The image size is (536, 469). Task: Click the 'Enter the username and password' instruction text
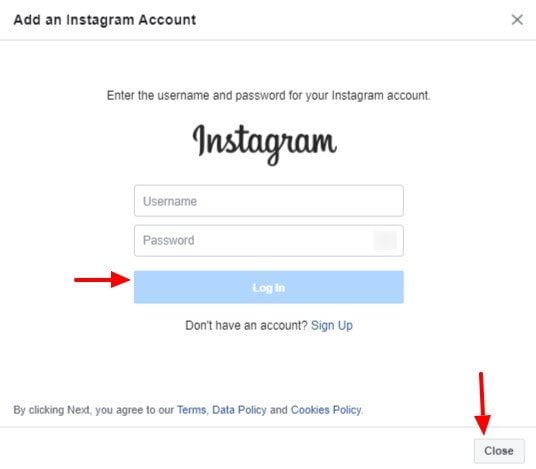pyautogui.click(x=268, y=95)
